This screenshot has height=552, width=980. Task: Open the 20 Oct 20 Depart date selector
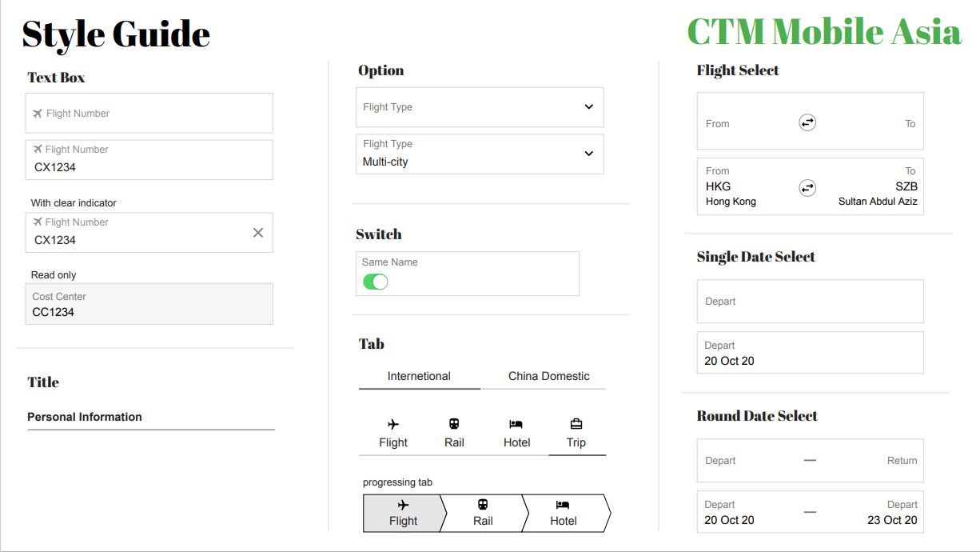click(810, 353)
